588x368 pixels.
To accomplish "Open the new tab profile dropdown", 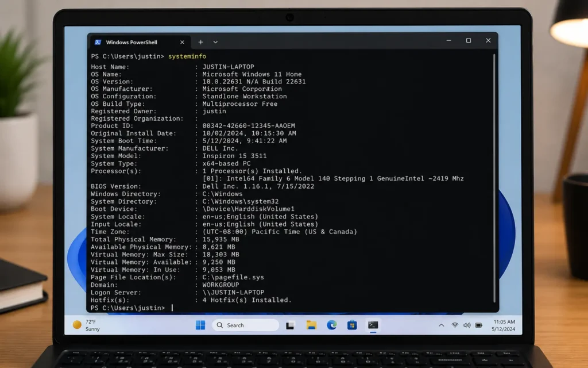I will coord(215,42).
